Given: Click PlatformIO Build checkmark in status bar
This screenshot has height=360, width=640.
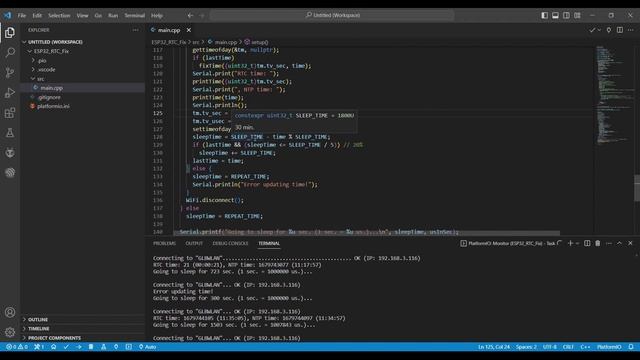Looking at the screenshot, I should coord(66,347).
